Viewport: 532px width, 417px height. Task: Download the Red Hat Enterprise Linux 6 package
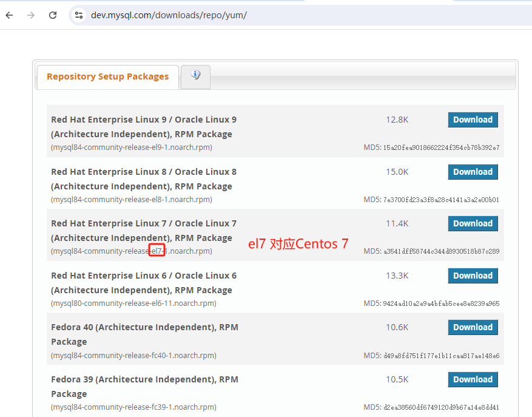(x=473, y=276)
